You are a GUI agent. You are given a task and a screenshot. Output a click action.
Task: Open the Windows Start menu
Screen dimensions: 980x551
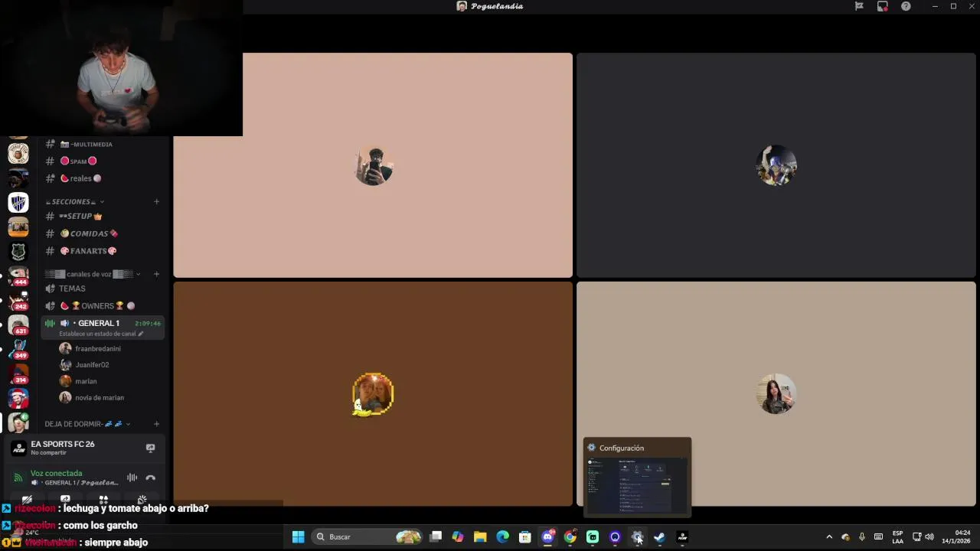[x=299, y=536]
